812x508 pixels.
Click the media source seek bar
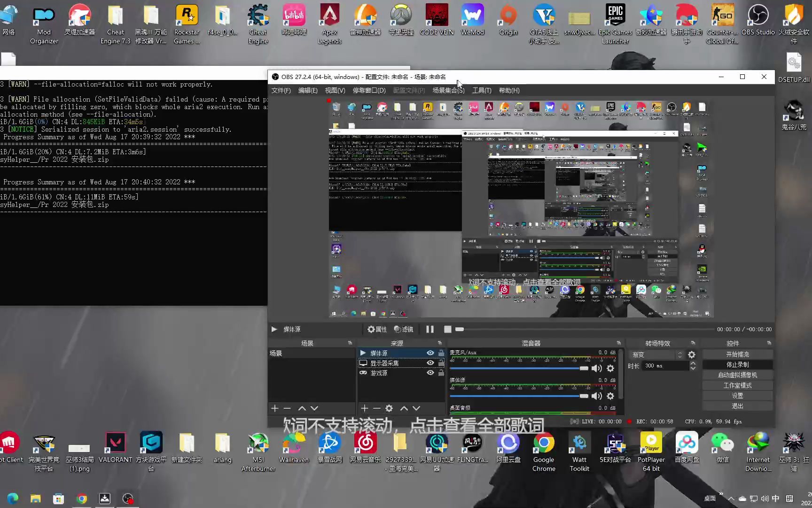tap(584, 329)
